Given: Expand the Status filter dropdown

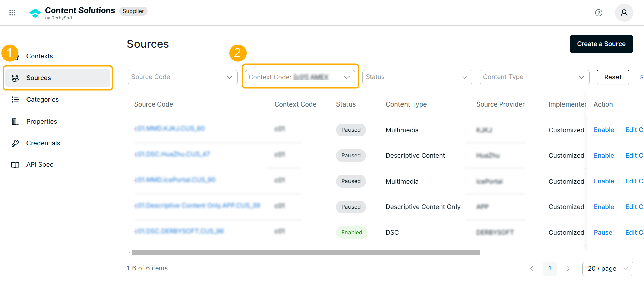Looking at the screenshot, I should pyautogui.click(x=417, y=77).
